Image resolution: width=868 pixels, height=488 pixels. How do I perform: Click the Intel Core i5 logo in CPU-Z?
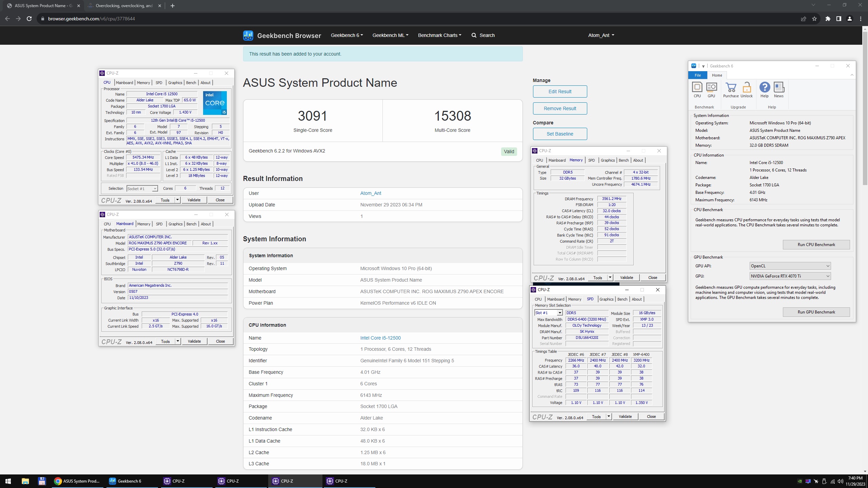pos(215,103)
